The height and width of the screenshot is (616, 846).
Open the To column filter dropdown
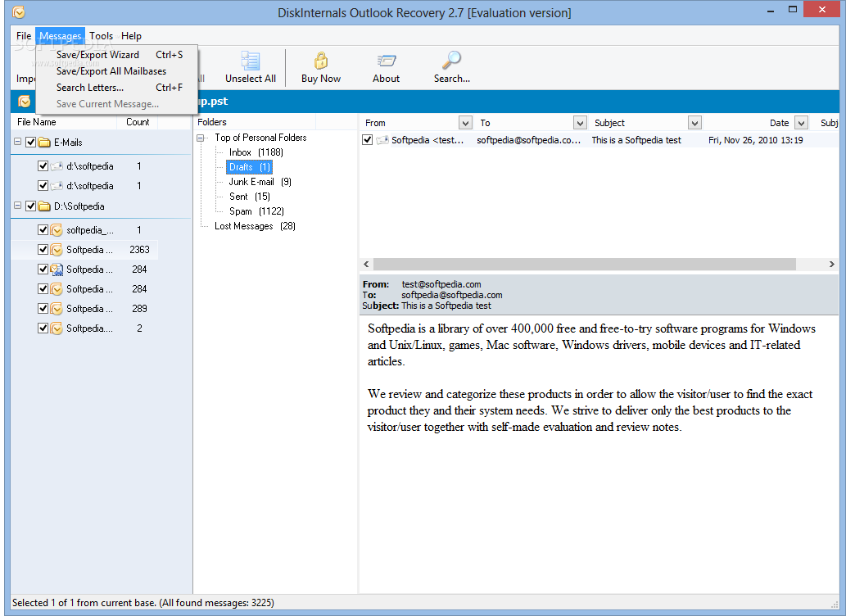(580, 123)
